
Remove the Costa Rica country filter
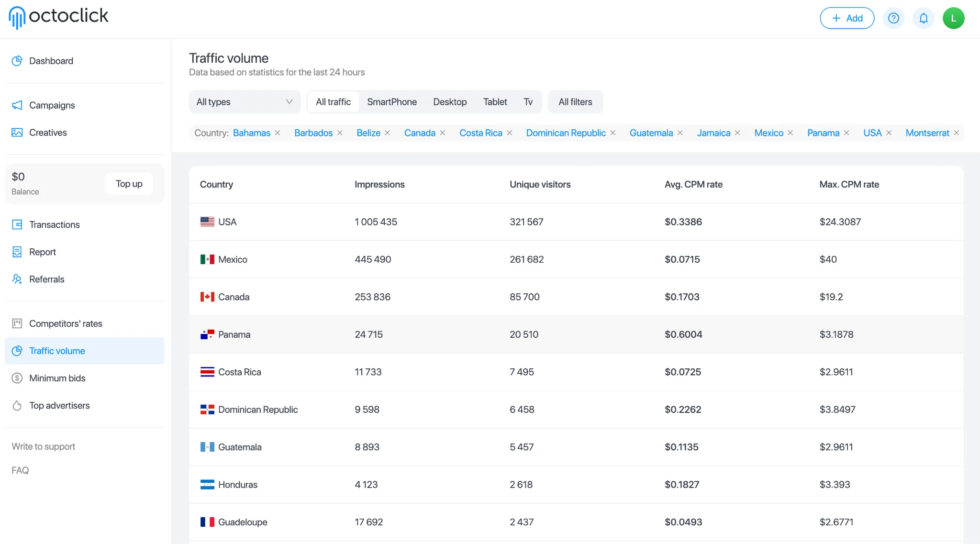click(x=510, y=133)
